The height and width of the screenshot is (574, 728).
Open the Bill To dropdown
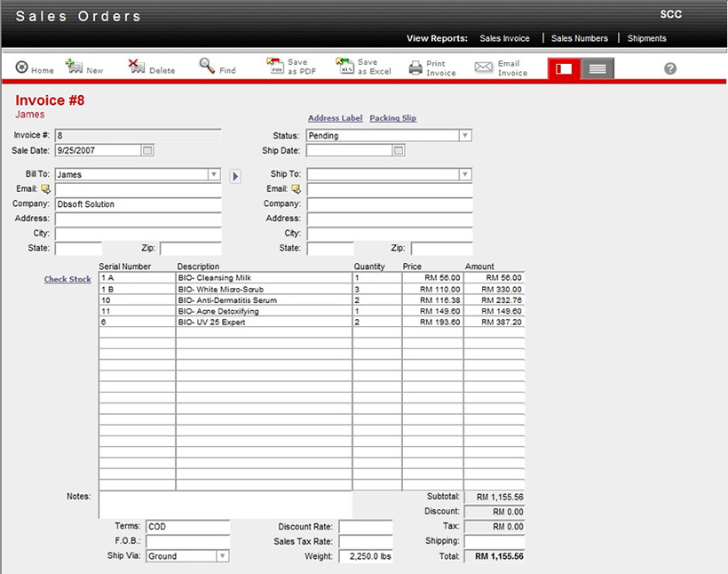tap(214, 175)
